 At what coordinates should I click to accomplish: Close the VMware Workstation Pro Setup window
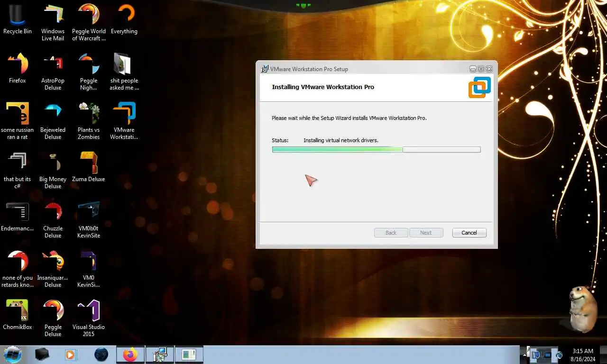tap(489, 69)
